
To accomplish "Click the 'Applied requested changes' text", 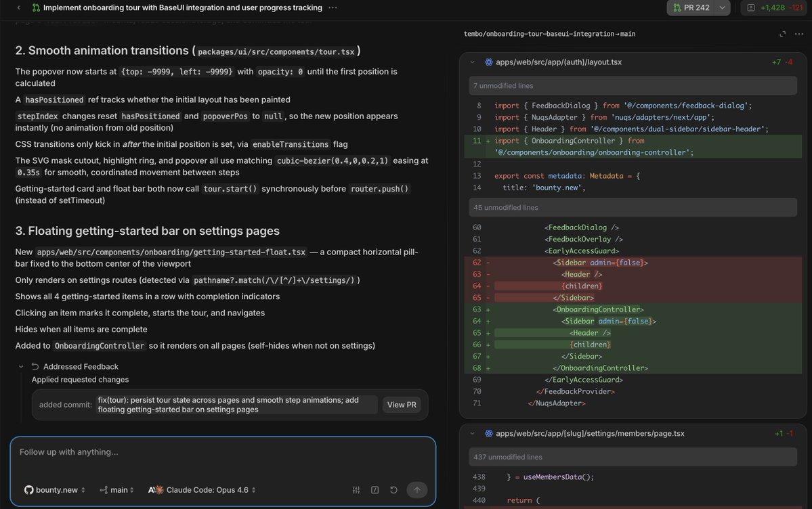I will point(80,380).
